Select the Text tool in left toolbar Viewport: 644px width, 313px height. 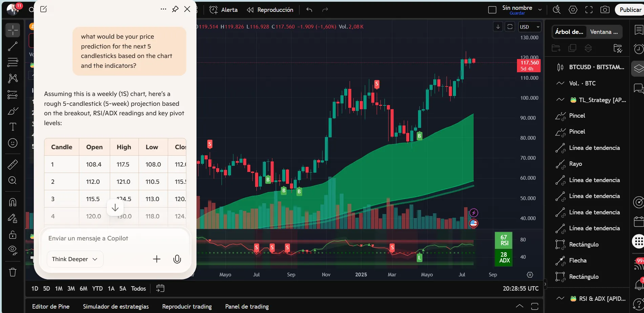(13, 127)
